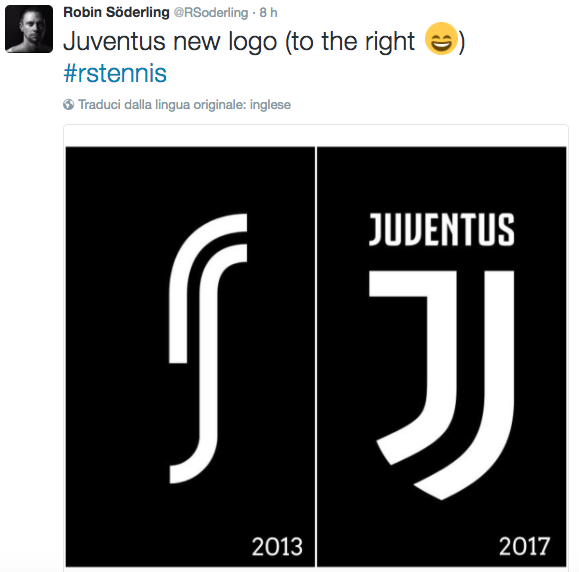Click the grinning emoji in the tweet
The width and height of the screenshot is (579, 572).
point(441,39)
